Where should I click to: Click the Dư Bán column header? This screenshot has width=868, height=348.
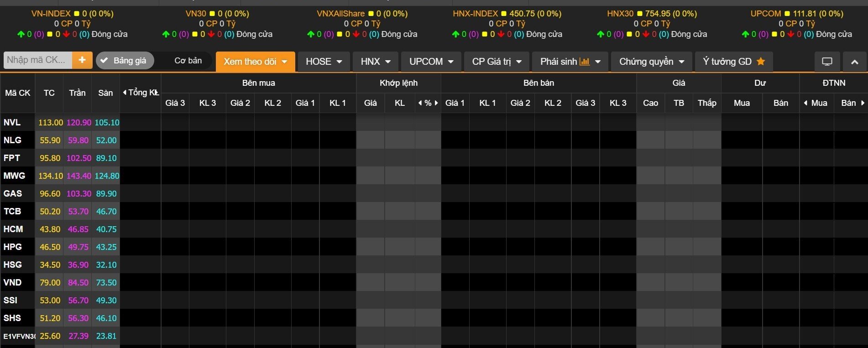point(781,103)
